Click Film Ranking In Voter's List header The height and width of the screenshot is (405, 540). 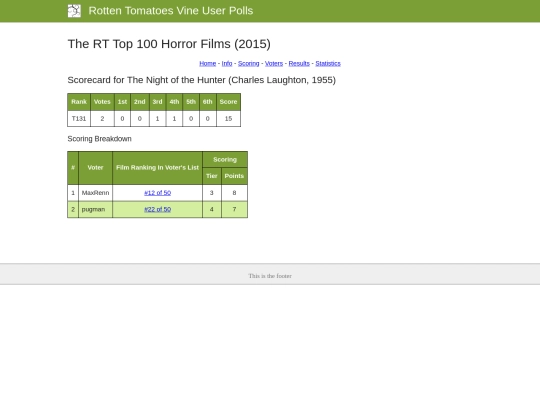click(x=157, y=168)
